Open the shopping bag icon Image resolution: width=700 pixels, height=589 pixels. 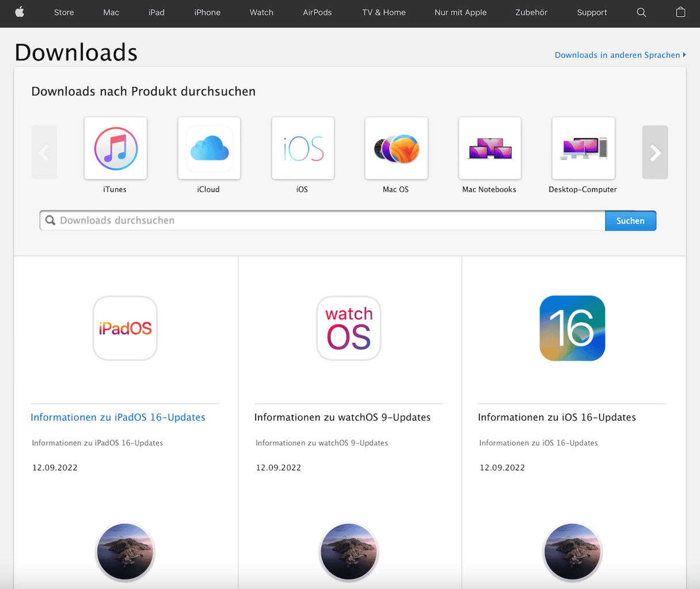680,12
